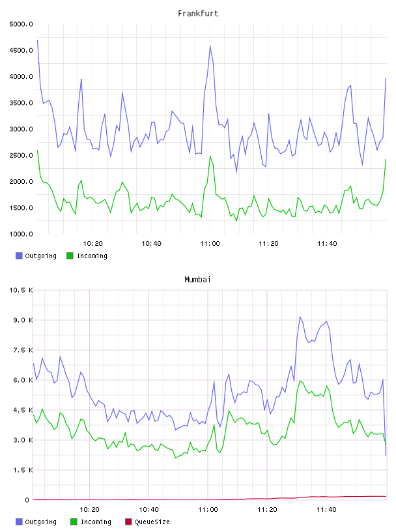Click the 2000.0 axis label in Frankfurt
This screenshot has height=532, width=396.
point(21,181)
